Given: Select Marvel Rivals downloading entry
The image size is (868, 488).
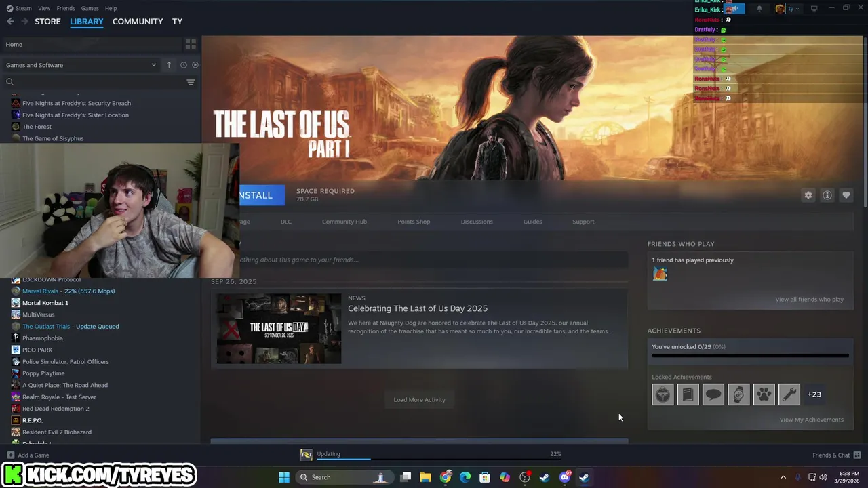Looking at the screenshot, I should coord(68,291).
